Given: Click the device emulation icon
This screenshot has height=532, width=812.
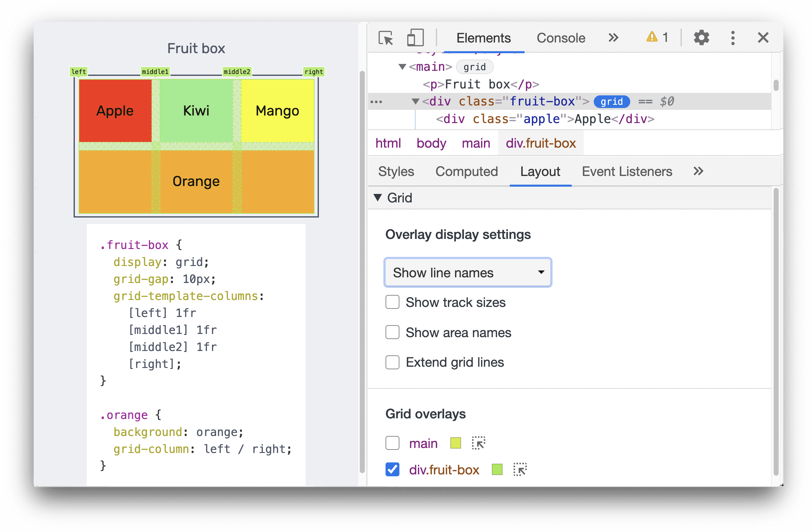Looking at the screenshot, I should (x=415, y=37).
